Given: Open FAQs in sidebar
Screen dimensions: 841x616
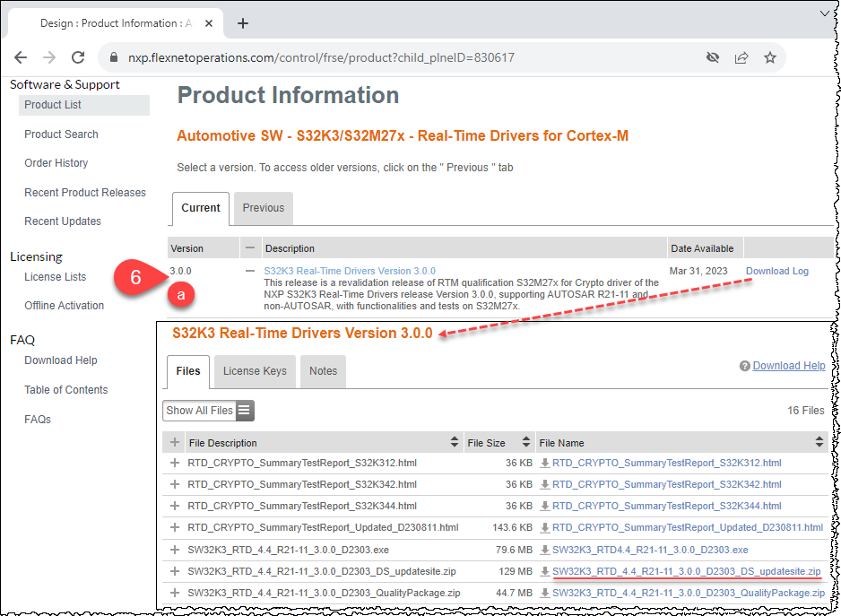Looking at the screenshot, I should tap(38, 420).
